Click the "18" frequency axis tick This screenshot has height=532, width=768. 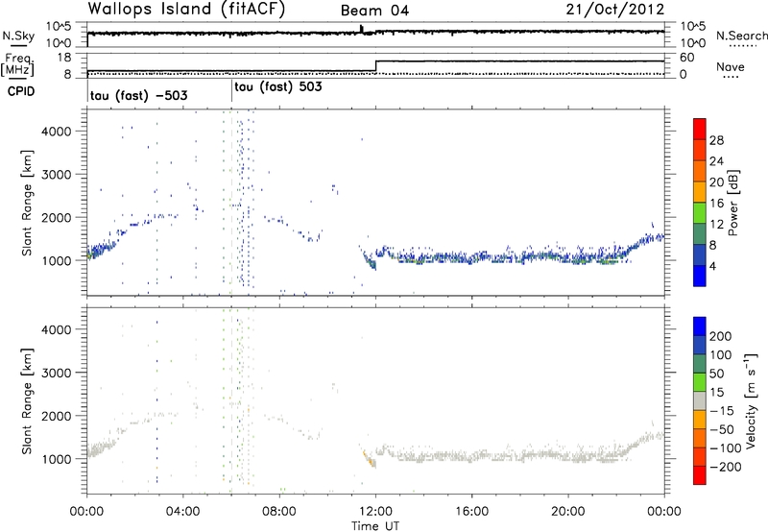(x=65, y=58)
